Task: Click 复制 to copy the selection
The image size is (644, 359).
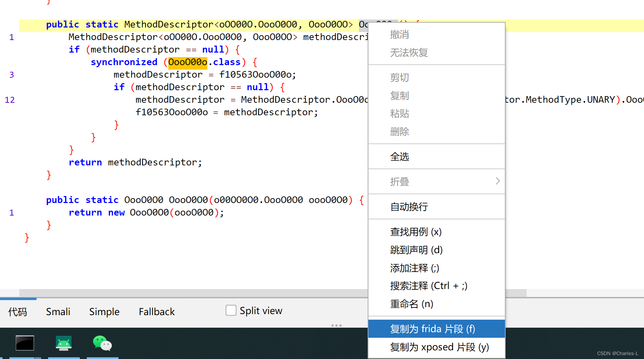Action: [x=399, y=95]
